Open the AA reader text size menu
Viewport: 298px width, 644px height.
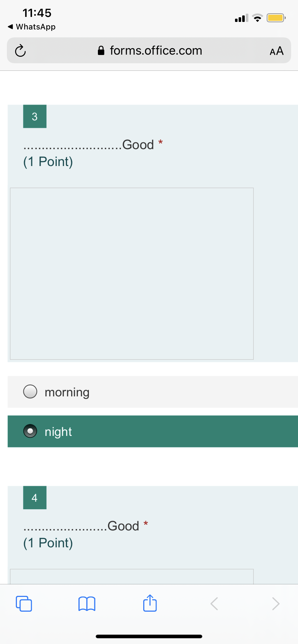pyautogui.click(x=276, y=51)
